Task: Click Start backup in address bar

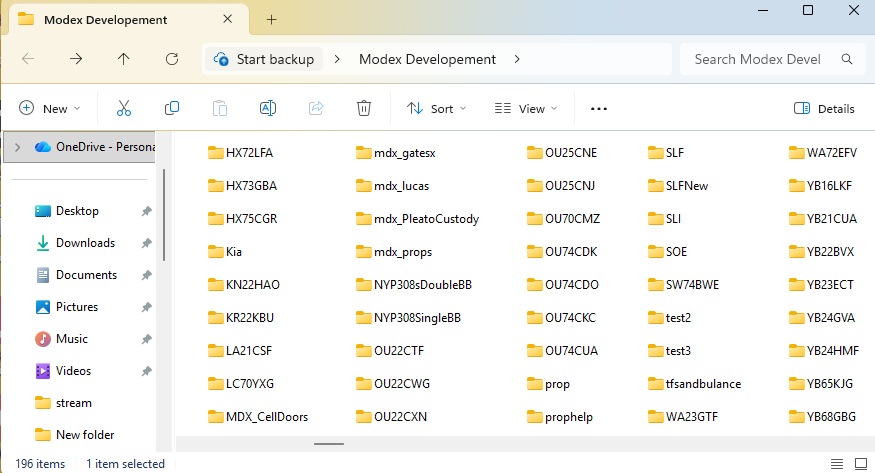Action: 264,59
